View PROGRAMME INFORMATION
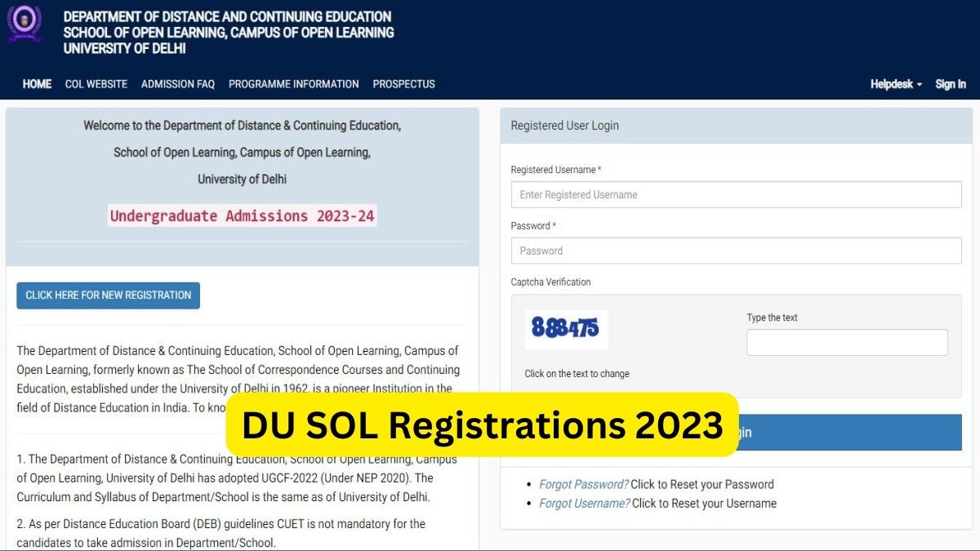Viewport: 980px width, 551px height. 294,84
